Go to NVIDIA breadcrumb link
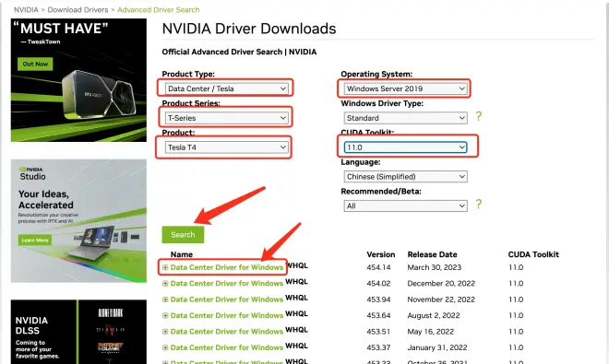 click(x=26, y=10)
